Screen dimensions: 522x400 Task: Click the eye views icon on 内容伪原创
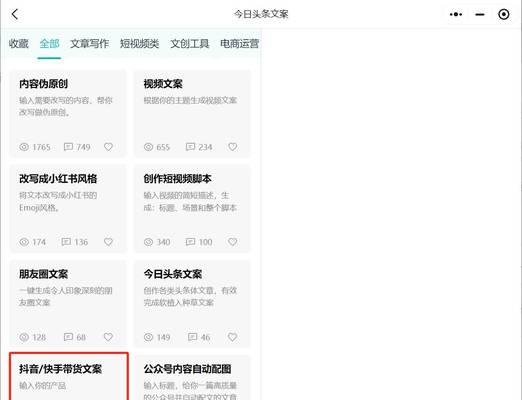coord(24,147)
